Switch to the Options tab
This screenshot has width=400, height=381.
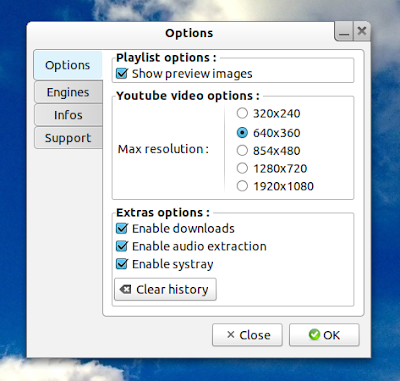coord(68,65)
